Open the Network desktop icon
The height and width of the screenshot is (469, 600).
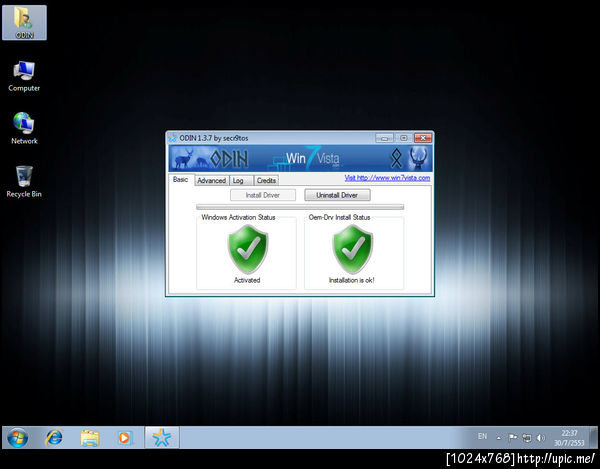(x=24, y=128)
